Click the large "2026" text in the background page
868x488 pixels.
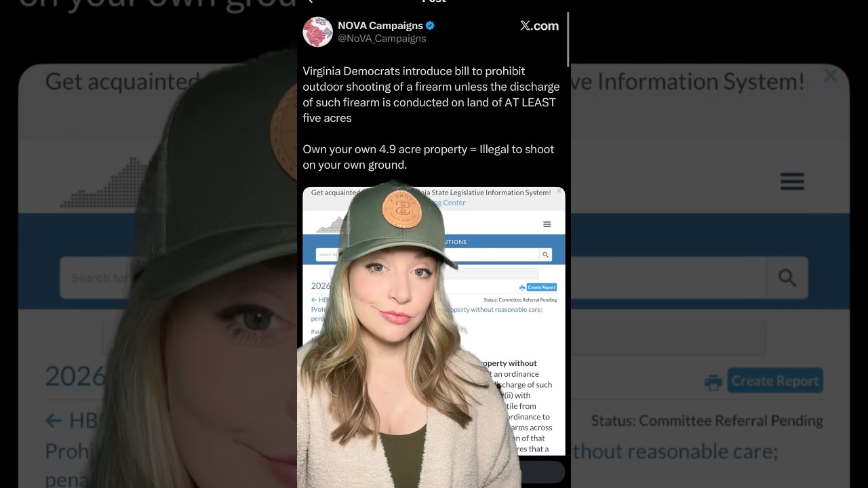click(x=76, y=376)
